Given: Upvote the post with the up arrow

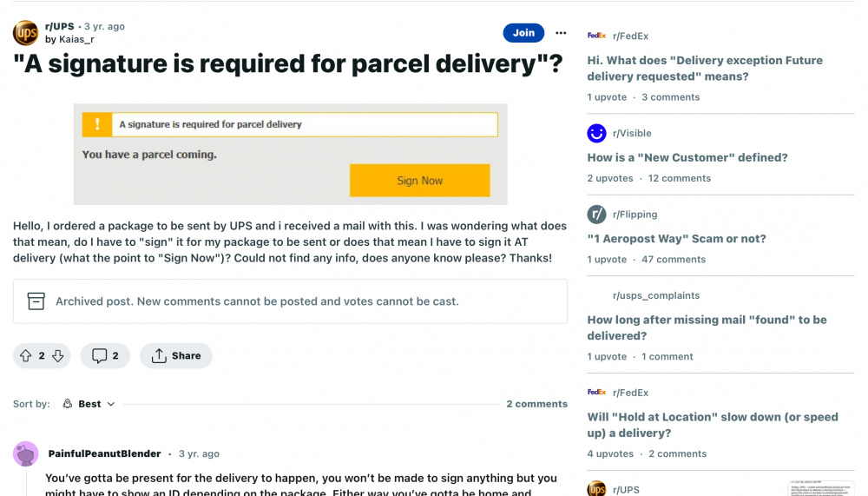Looking at the screenshot, I should (25, 356).
